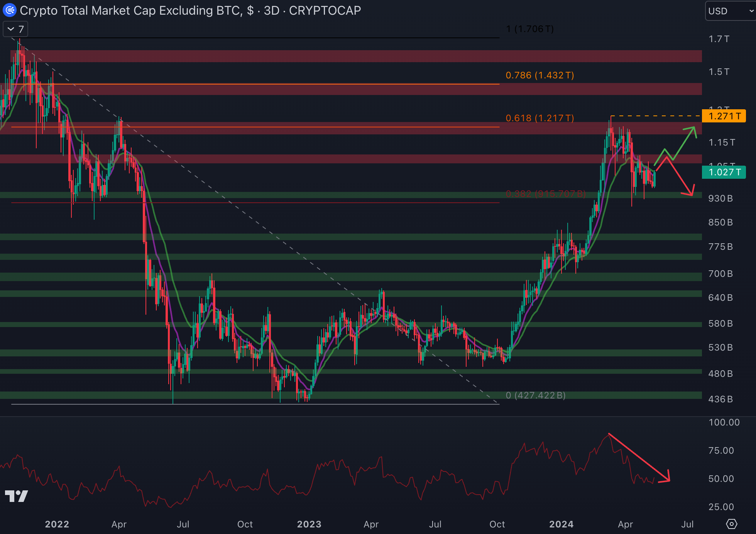
Task: Click the 3D interval in chart title
Action: point(271,10)
